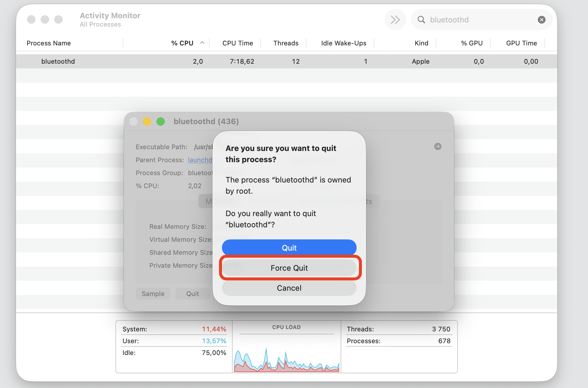Screen dimensions: 588x388
Task: Toggle the % CPU sort direction arrow
Action: [x=202, y=43]
